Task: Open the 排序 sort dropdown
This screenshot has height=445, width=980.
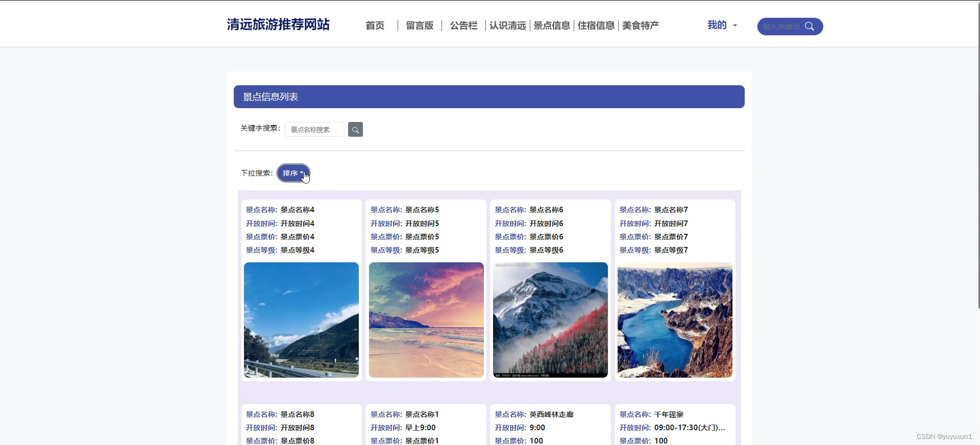Action: coord(293,173)
